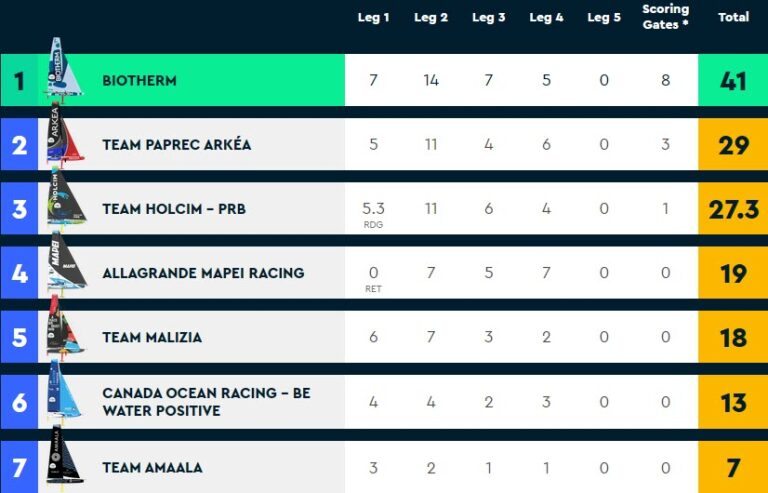Click the RDG note under Holcim's Leg 1
The image size is (768, 493).
coord(373,225)
